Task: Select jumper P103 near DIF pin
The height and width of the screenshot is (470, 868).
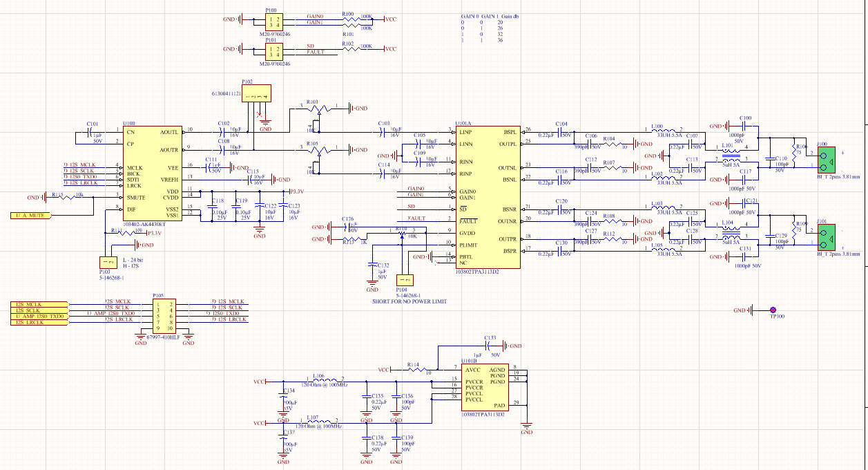Action: 108,261
